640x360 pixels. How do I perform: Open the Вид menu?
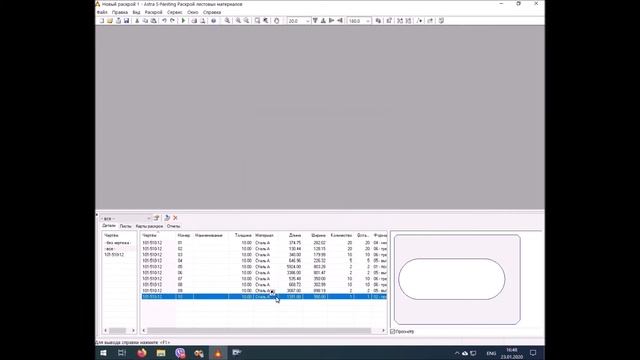tap(136, 12)
